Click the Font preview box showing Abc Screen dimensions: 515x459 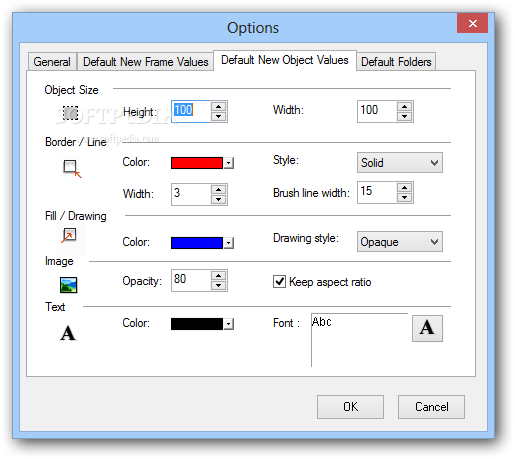point(360,340)
